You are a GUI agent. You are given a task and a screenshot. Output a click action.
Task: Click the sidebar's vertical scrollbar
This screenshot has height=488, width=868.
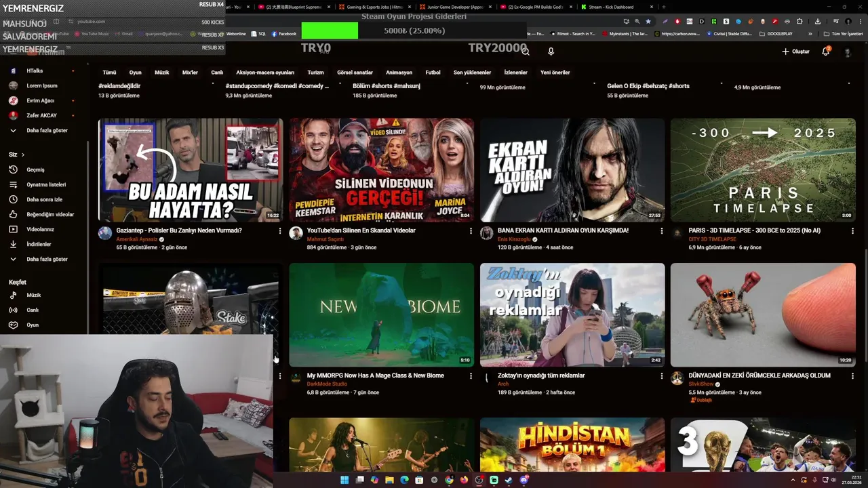click(x=89, y=237)
